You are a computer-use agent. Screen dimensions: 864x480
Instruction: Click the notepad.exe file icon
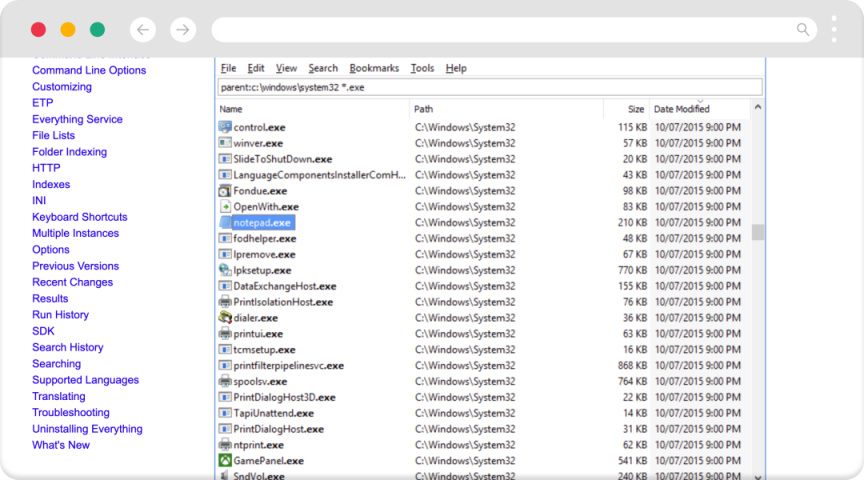225,223
